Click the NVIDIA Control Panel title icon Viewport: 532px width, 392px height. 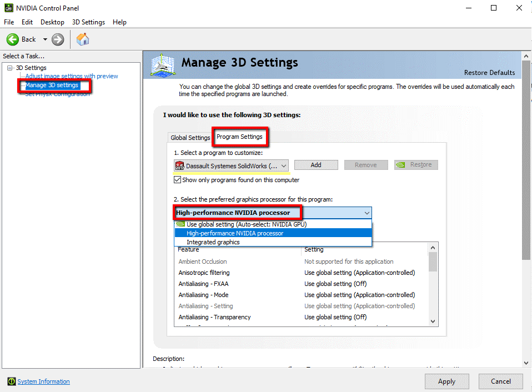point(7,8)
